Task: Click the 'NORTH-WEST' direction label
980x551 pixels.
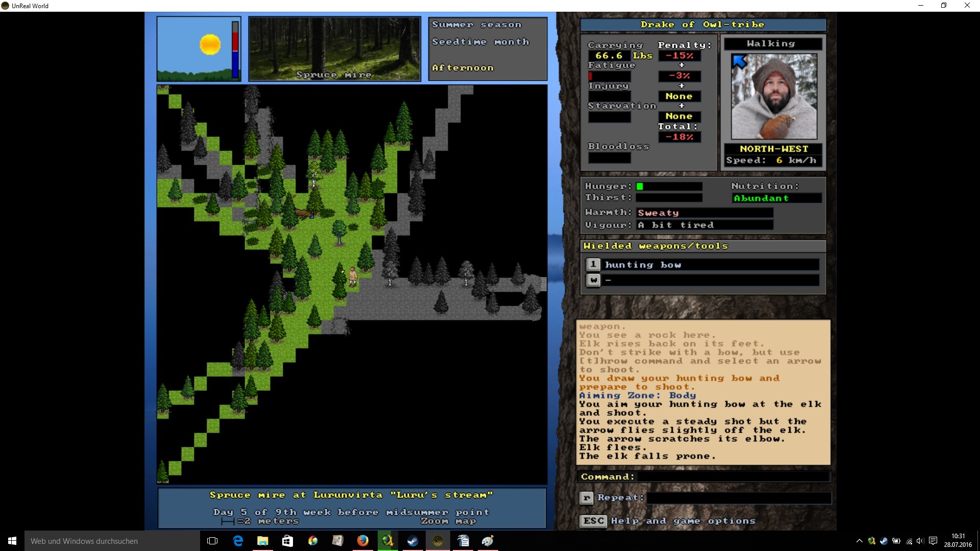Action: click(x=774, y=149)
